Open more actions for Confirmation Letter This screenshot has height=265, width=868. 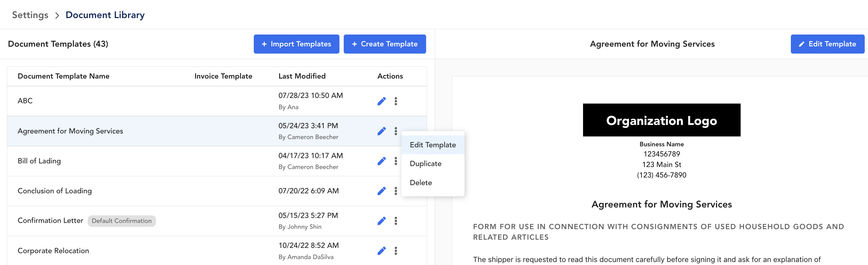click(x=396, y=221)
